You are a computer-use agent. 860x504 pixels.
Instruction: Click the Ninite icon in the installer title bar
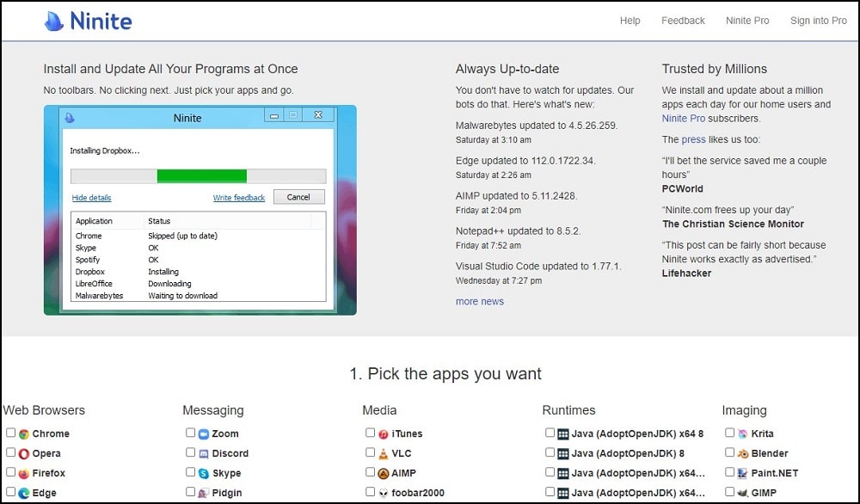[x=70, y=118]
